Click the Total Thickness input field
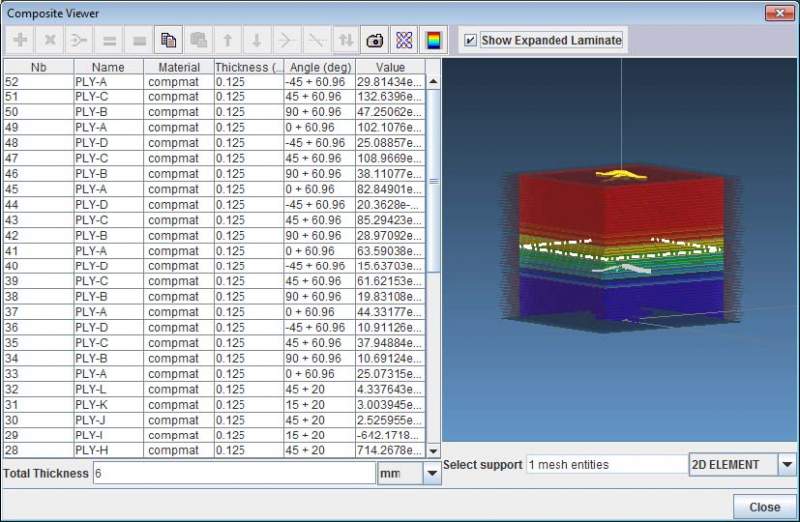 (x=234, y=473)
